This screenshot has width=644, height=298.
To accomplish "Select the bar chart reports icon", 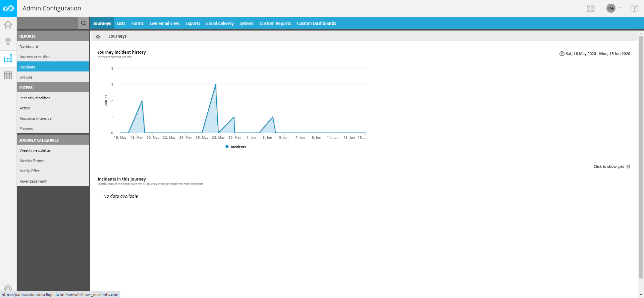I will click(x=8, y=58).
